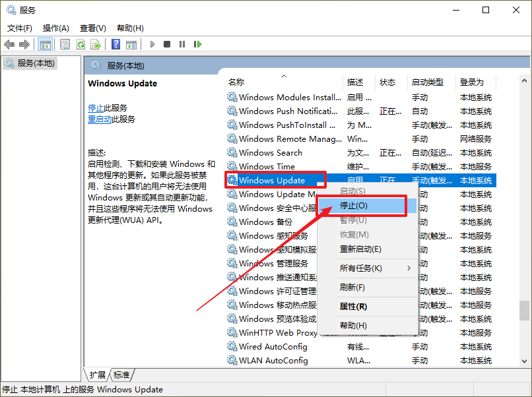
Task: Select 属性(R) from the context menu
Action: 353,307
